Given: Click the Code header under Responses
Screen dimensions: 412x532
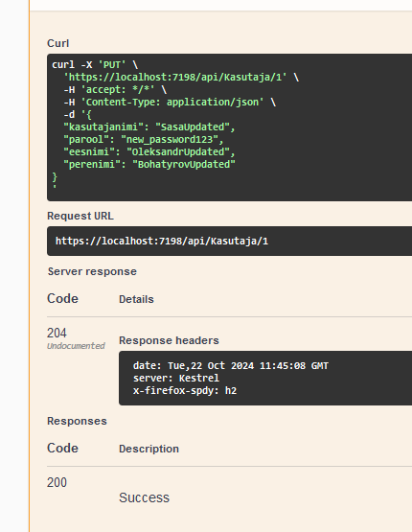Looking at the screenshot, I should 62,449.
